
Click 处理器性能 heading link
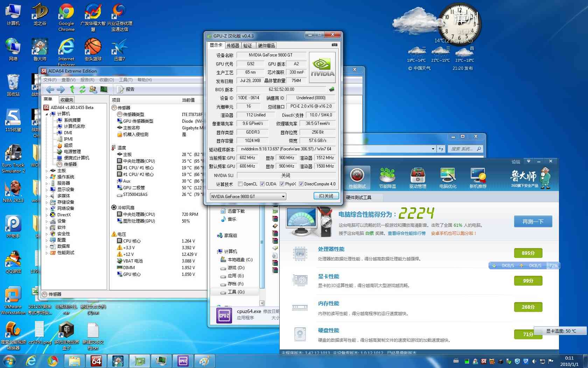click(x=331, y=249)
